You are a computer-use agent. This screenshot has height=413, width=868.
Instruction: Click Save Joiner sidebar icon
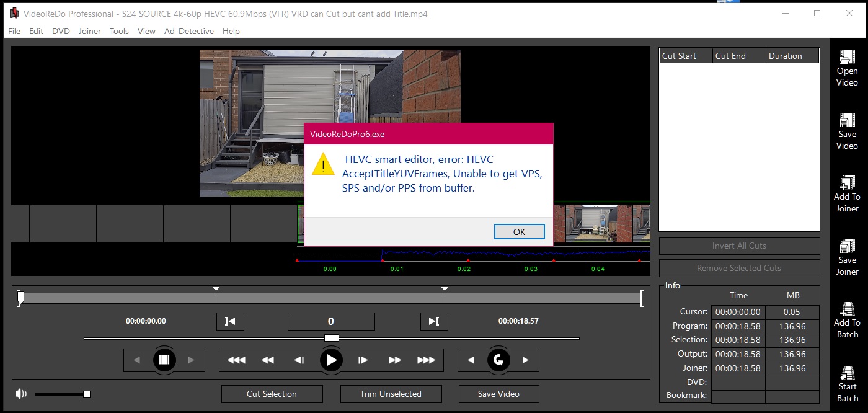coord(847,246)
